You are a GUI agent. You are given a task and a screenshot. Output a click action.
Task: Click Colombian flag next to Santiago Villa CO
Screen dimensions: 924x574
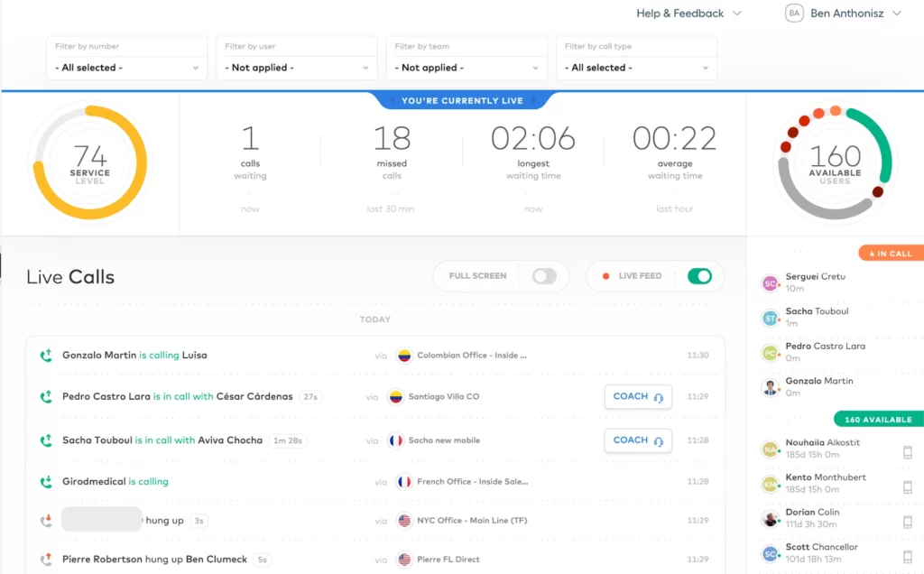click(x=396, y=396)
